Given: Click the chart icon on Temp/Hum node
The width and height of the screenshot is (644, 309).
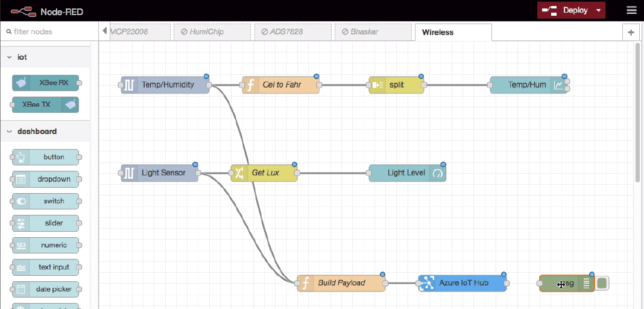Looking at the screenshot, I should [559, 85].
